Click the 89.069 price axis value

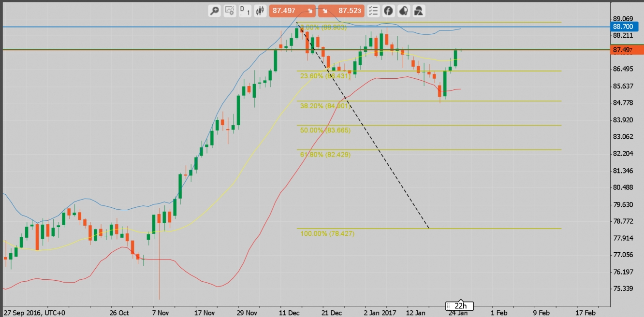click(x=623, y=18)
